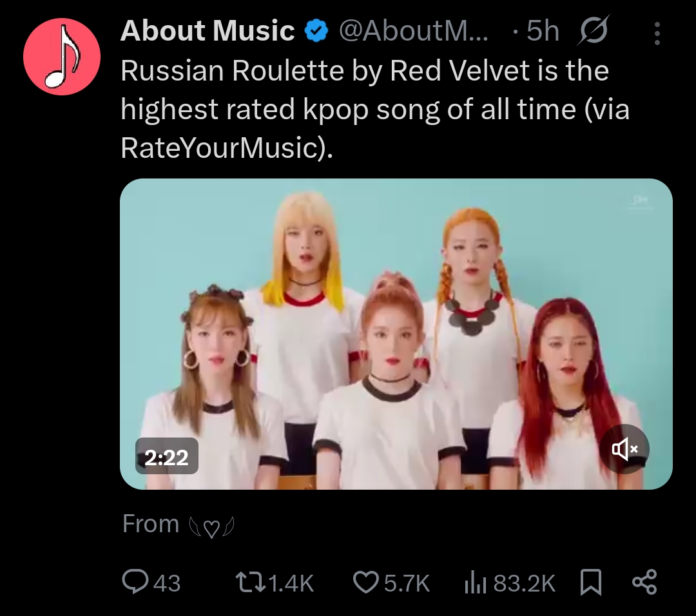Open the three-dot more options menu
The height and width of the screenshot is (616, 696).
657,34
